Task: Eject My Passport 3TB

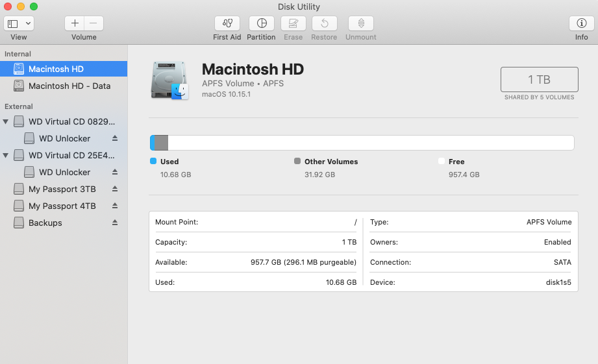Action: click(115, 189)
